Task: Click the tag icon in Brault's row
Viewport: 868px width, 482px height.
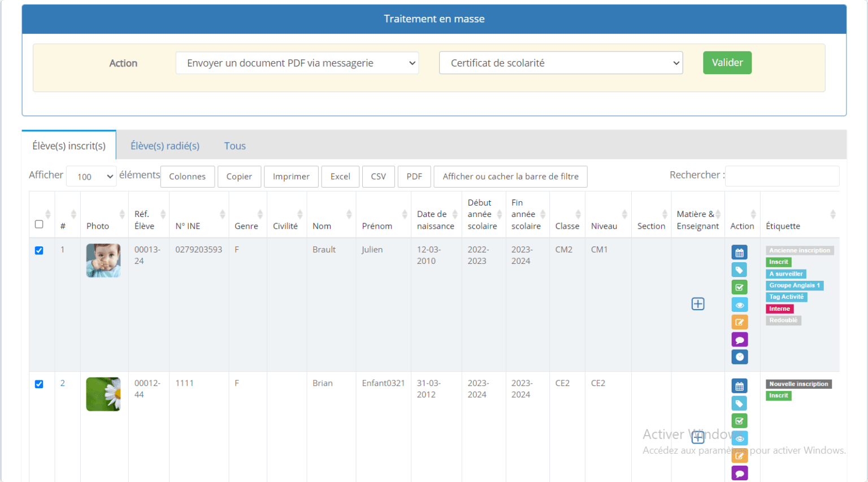Action: (739, 270)
